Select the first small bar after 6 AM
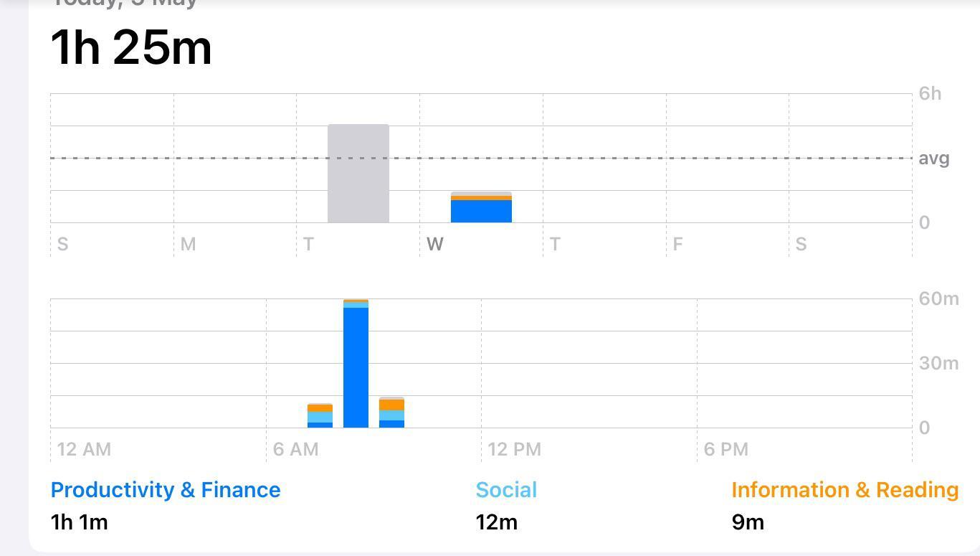 click(x=320, y=416)
